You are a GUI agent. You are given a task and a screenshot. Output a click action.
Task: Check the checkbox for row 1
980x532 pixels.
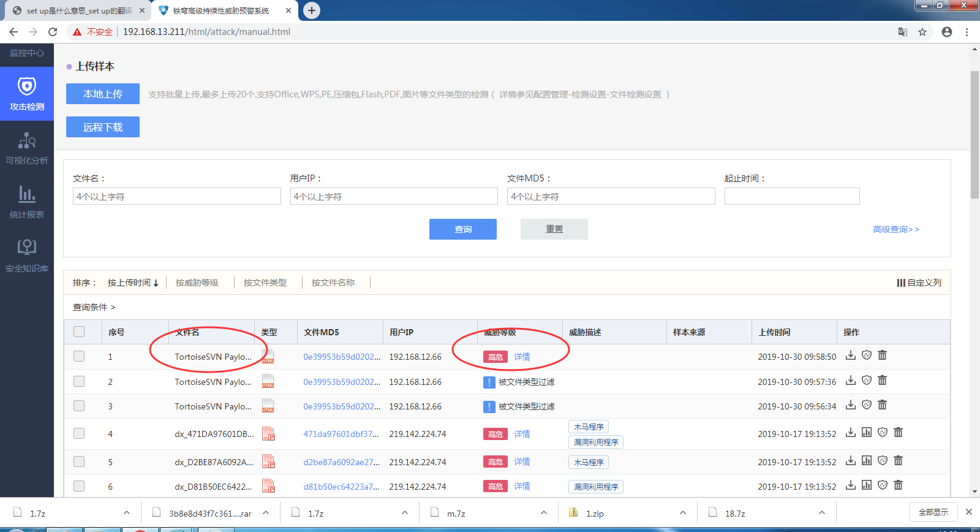point(79,356)
